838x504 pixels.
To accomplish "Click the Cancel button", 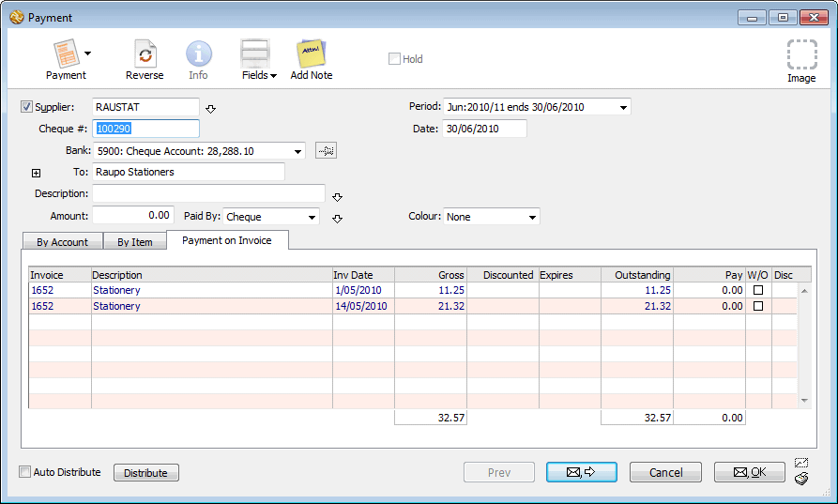I will point(665,473).
